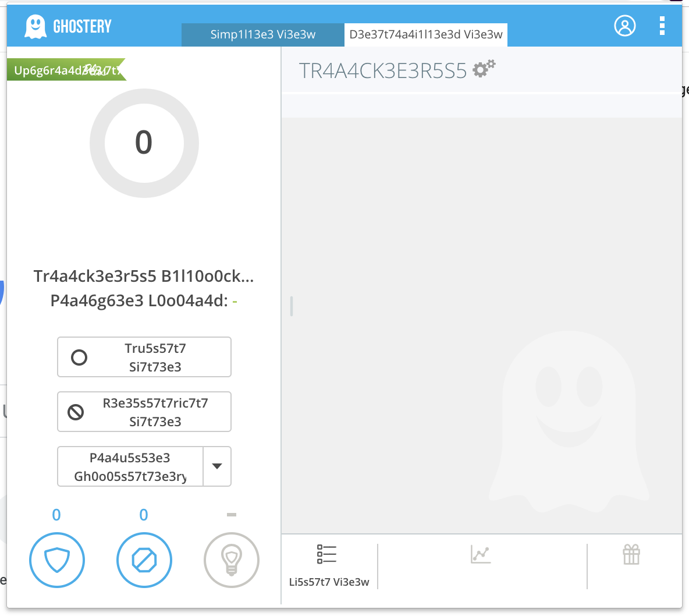
Task: Collapse the detailed panel via side handle
Action: 292,306
